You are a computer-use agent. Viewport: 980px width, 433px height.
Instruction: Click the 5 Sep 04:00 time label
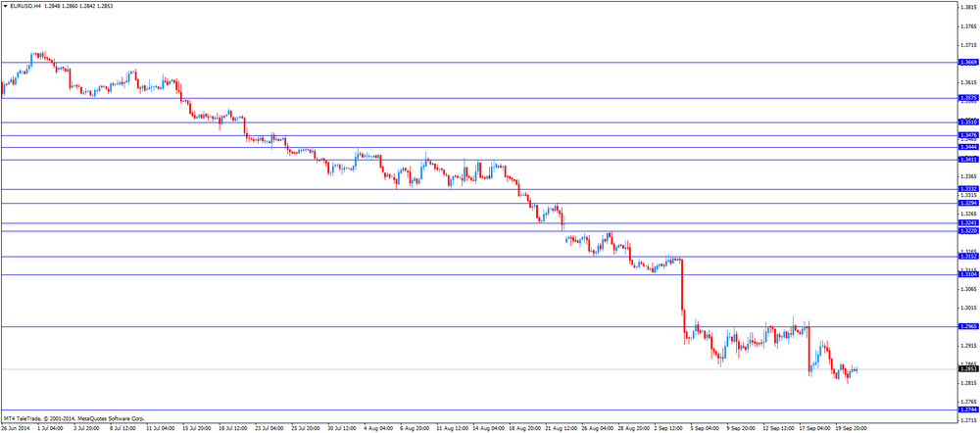[705, 429]
